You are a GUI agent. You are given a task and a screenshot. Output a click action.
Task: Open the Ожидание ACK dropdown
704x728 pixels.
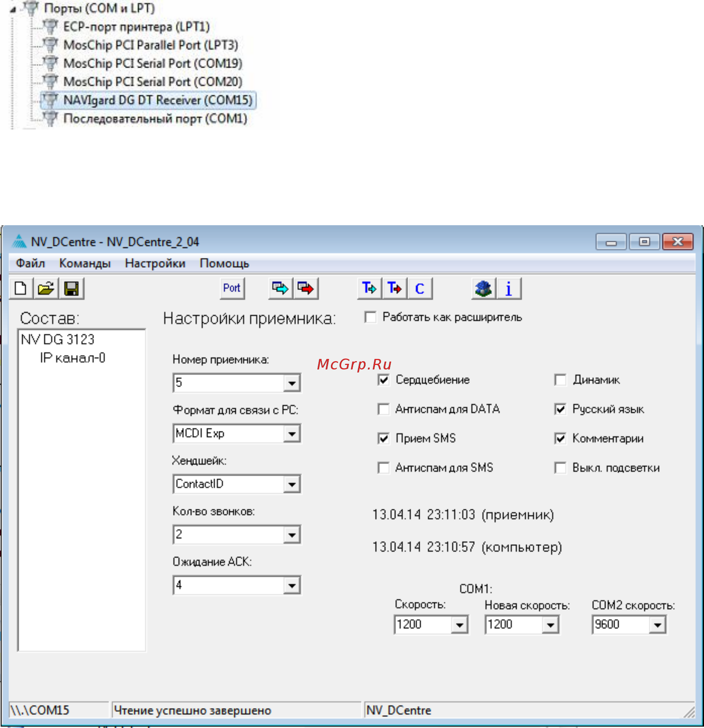(x=292, y=586)
